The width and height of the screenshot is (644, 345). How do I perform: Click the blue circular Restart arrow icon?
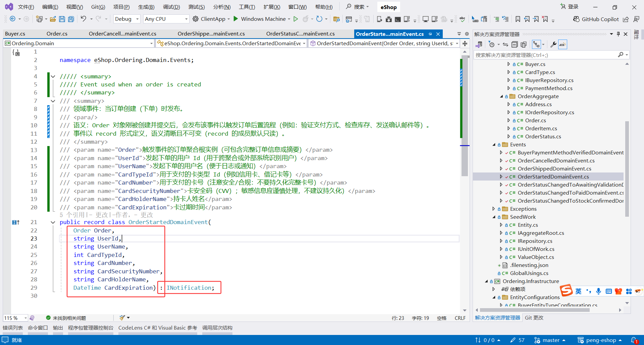[319, 19]
